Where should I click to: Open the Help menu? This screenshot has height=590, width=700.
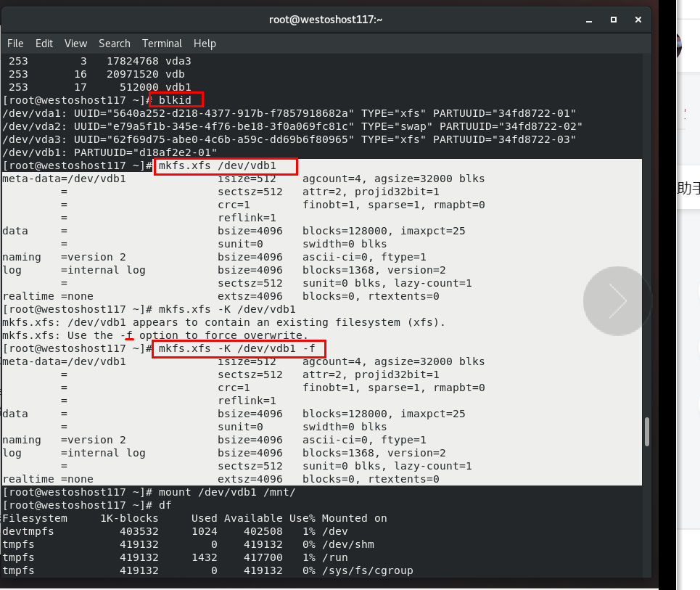click(x=205, y=44)
